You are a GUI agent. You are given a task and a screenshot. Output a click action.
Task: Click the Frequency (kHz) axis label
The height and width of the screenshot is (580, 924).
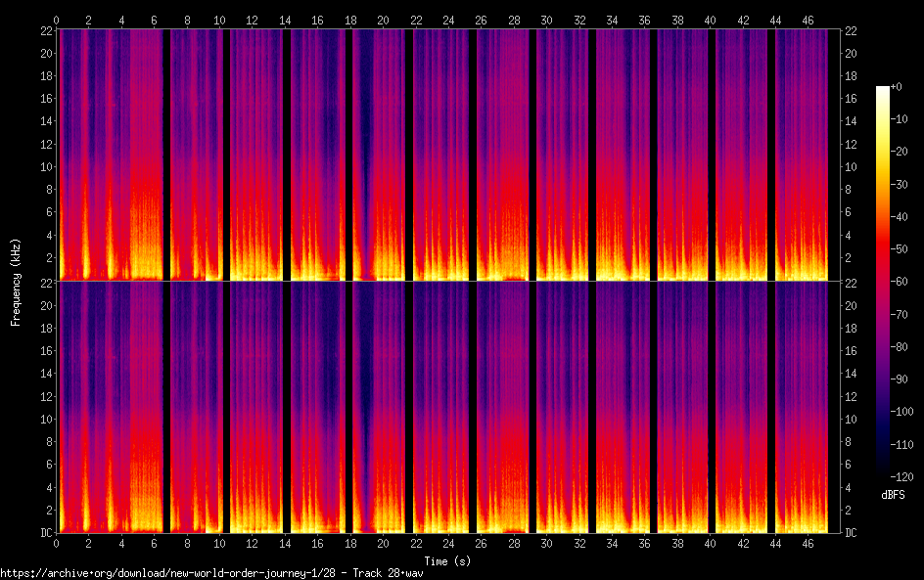[16, 281]
